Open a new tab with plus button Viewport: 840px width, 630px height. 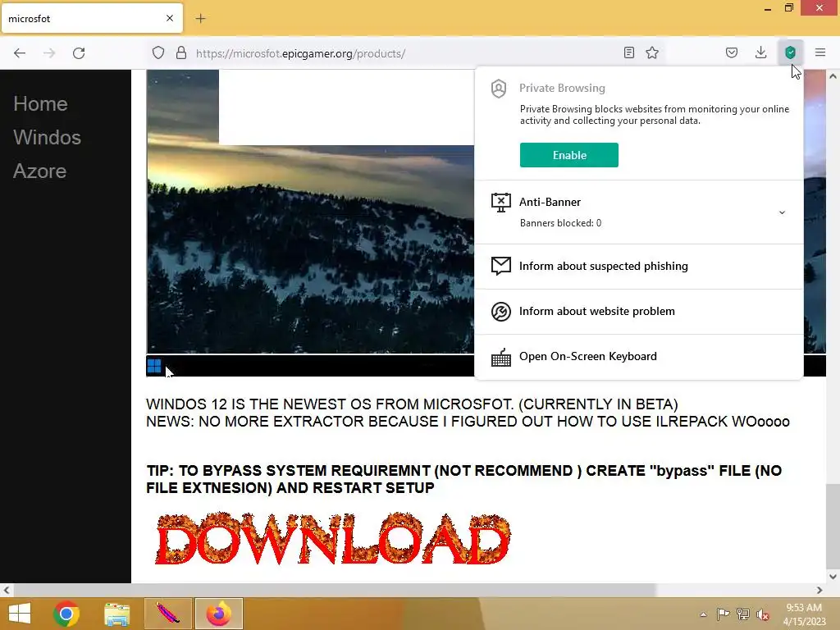[x=200, y=19]
